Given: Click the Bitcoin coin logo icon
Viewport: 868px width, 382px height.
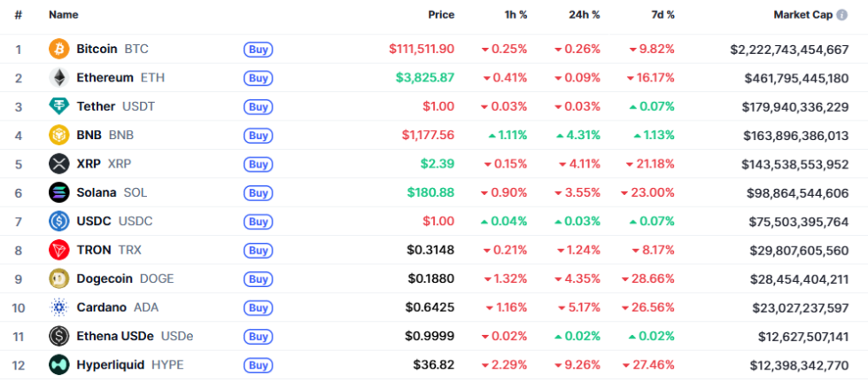Looking at the screenshot, I should pos(58,49).
